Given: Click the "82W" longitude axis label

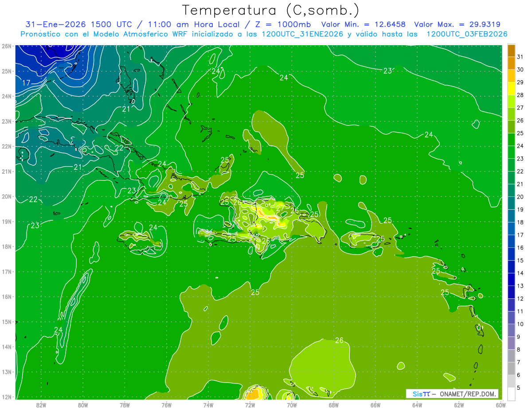Looking at the screenshot, I should tap(41, 405).
